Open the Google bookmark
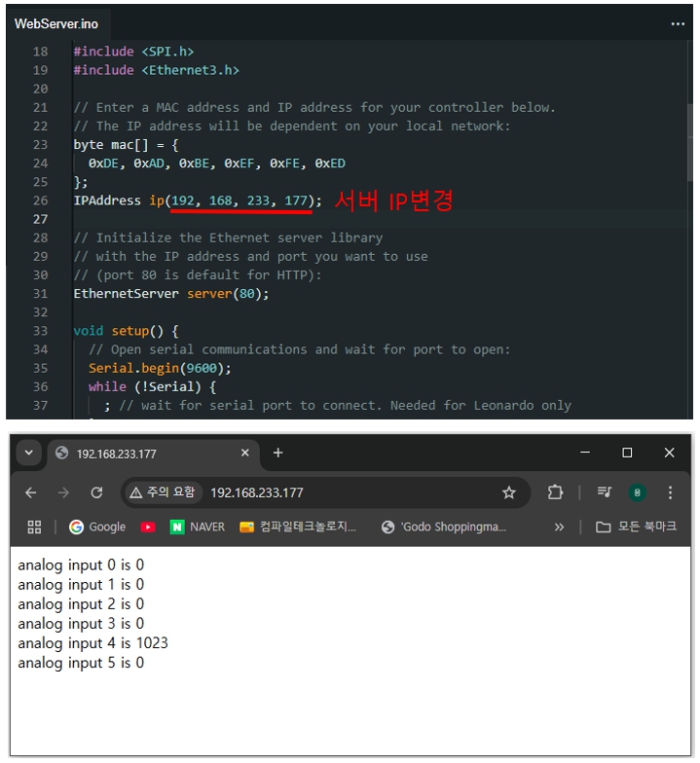This screenshot has width=700, height=763. [97, 527]
